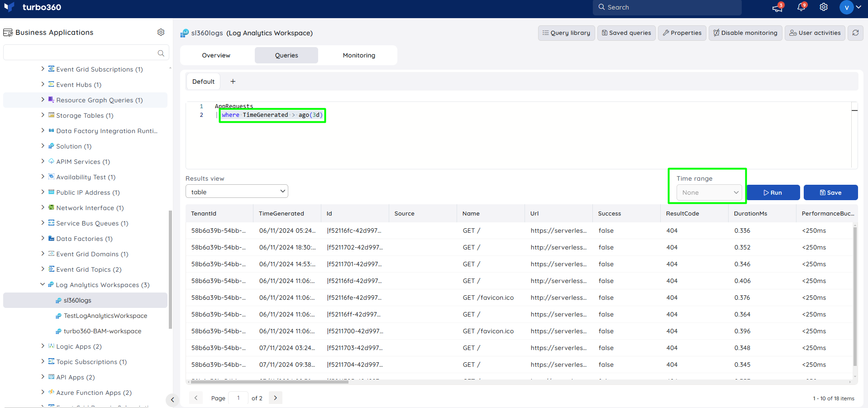Expand Topic Subscriptions node
The height and width of the screenshot is (408, 868).
[x=43, y=361]
